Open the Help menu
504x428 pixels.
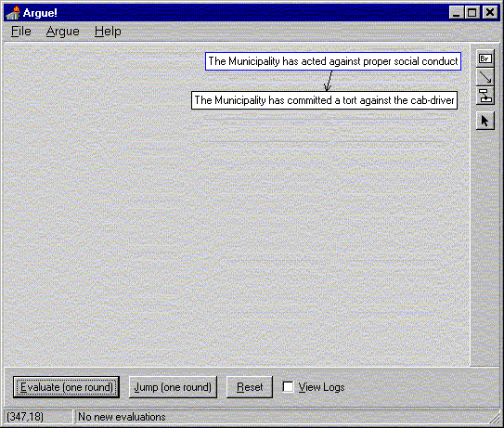108,32
